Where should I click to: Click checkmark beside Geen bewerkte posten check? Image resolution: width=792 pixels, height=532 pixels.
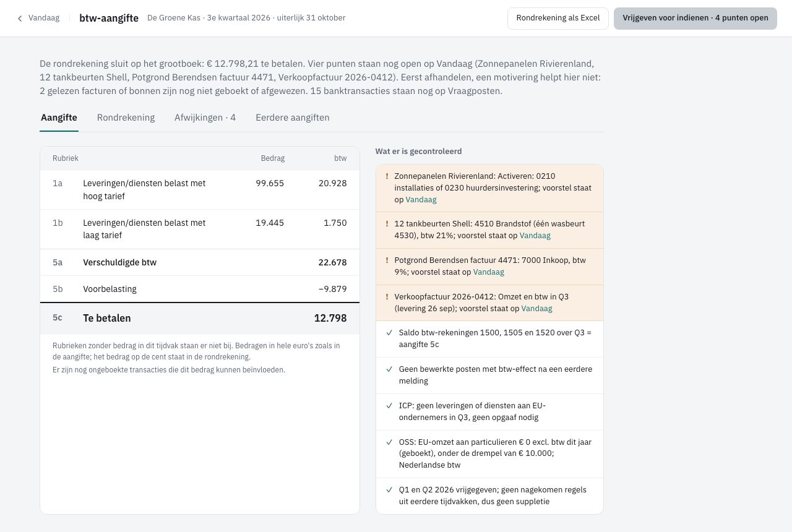389,369
